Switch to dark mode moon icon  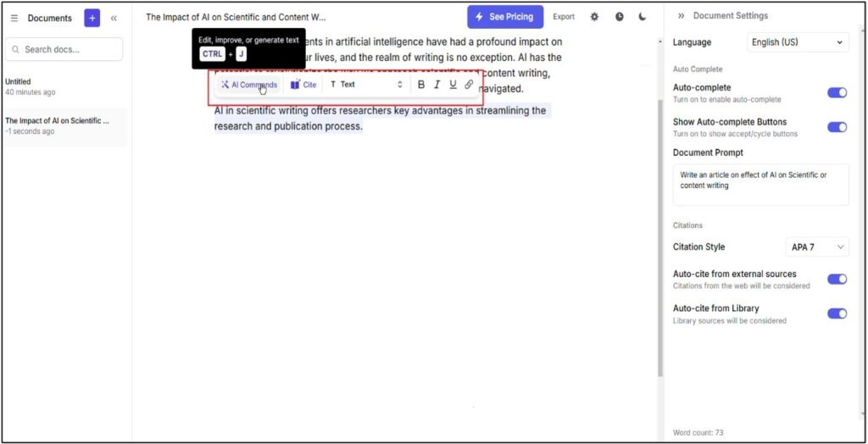(x=643, y=17)
